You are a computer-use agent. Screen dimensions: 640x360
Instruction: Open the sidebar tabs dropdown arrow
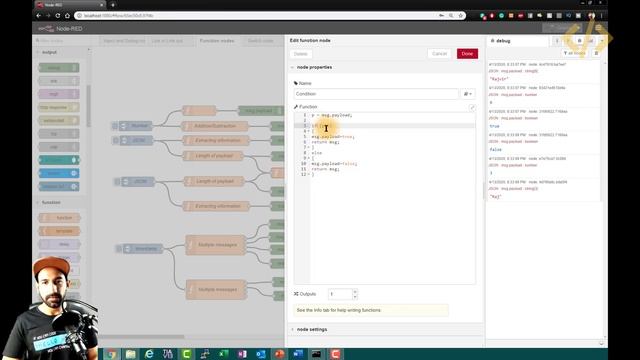point(602,41)
